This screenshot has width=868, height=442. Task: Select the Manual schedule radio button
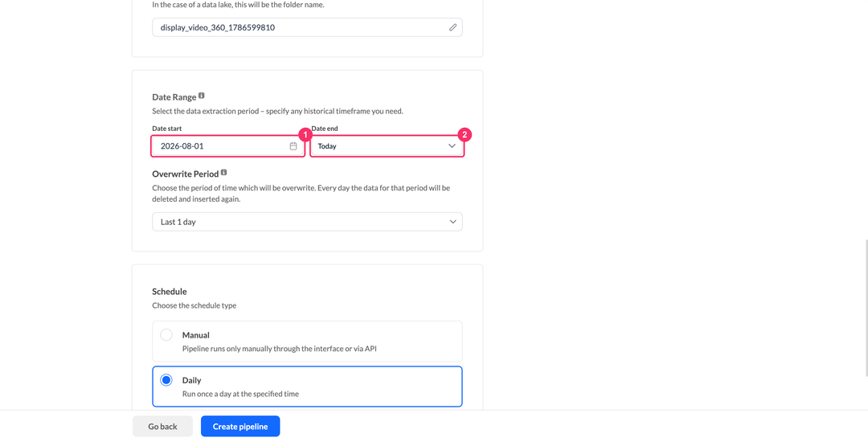[166, 334]
